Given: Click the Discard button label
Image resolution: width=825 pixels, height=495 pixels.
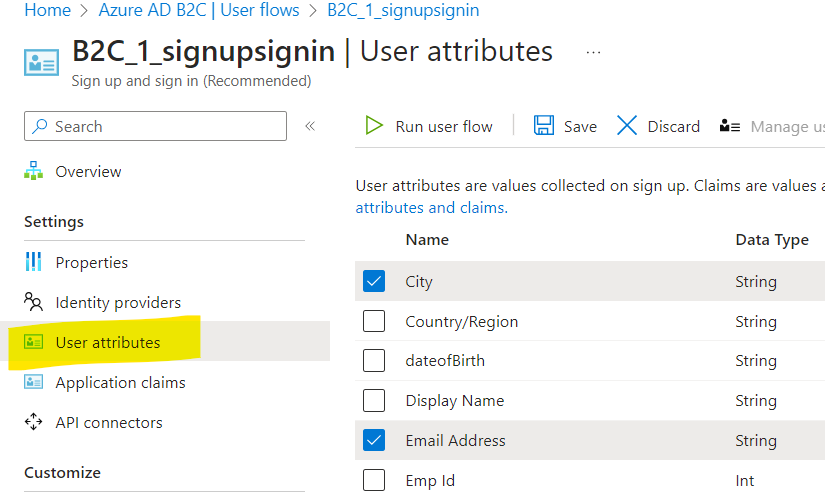Looking at the screenshot, I should (x=673, y=127).
